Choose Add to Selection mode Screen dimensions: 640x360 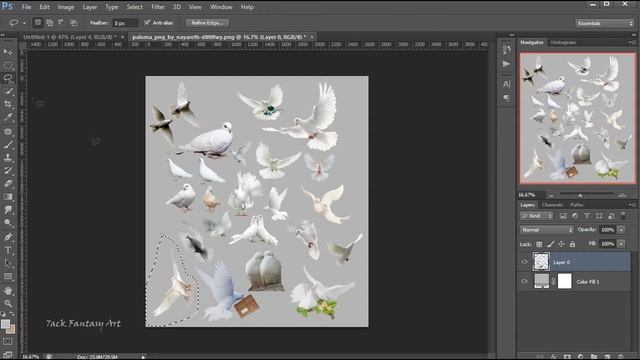(49, 23)
